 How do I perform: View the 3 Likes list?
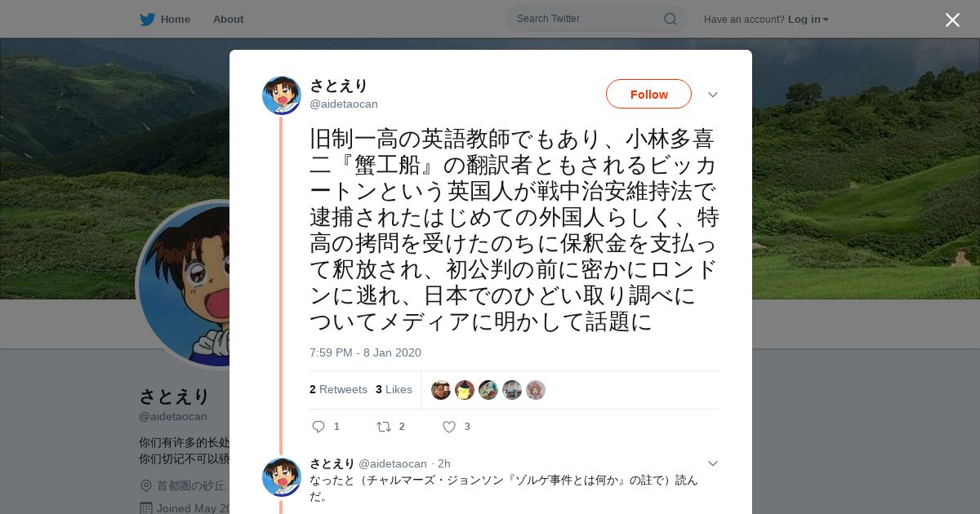point(394,389)
